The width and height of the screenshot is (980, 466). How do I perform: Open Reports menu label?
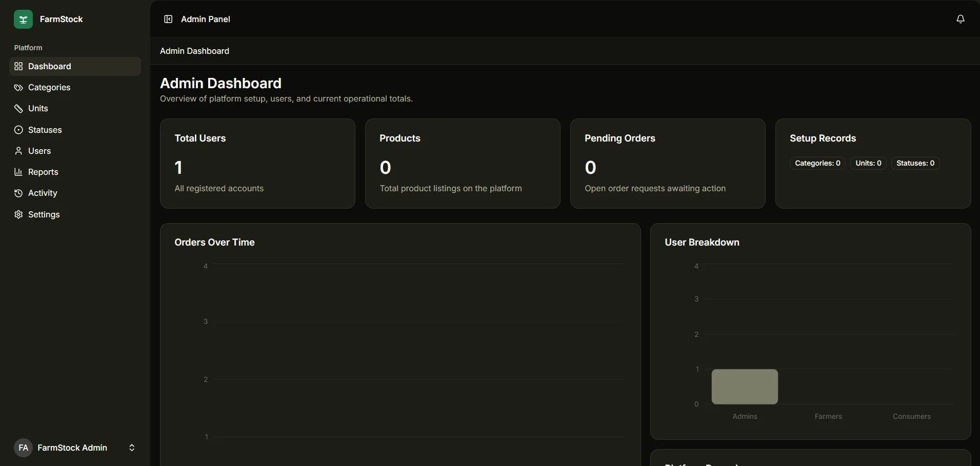[43, 172]
